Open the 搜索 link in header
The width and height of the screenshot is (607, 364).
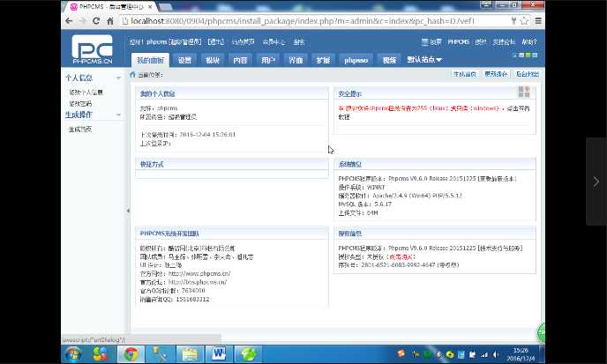[x=299, y=41]
